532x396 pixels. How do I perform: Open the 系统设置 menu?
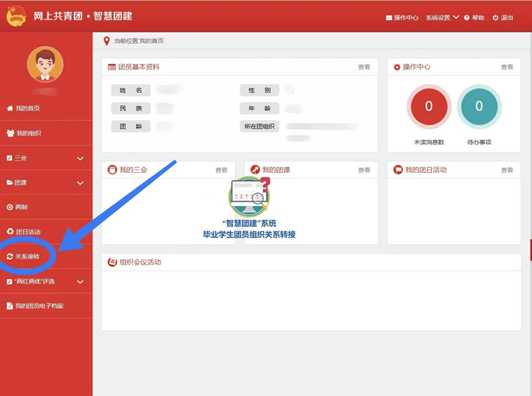438,18
